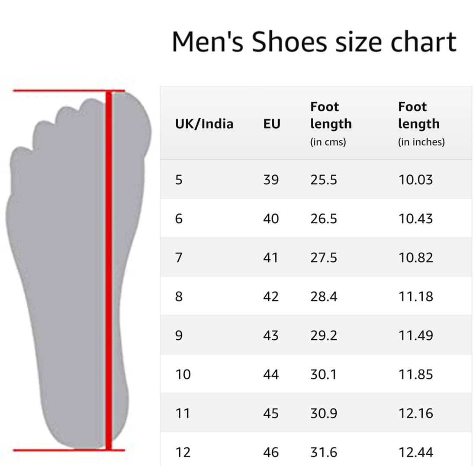Viewport: 476px width, 476px height.
Task: Click the 11.18 inches value
Action: point(415,296)
